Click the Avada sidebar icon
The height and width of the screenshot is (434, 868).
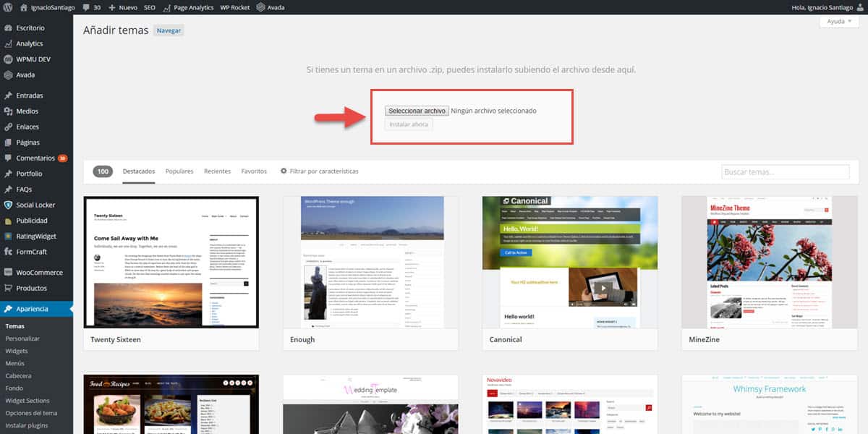click(8, 75)
